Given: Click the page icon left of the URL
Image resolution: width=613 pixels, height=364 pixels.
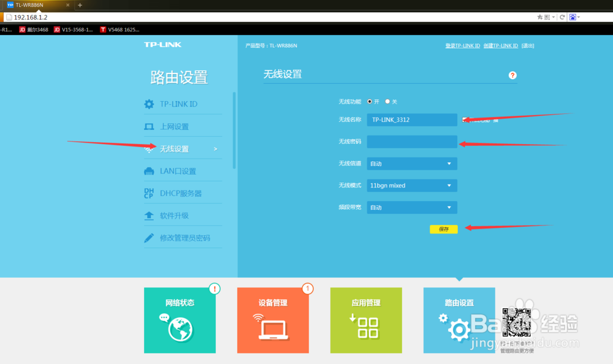Looking at the screenshot, I should (9, 17).
